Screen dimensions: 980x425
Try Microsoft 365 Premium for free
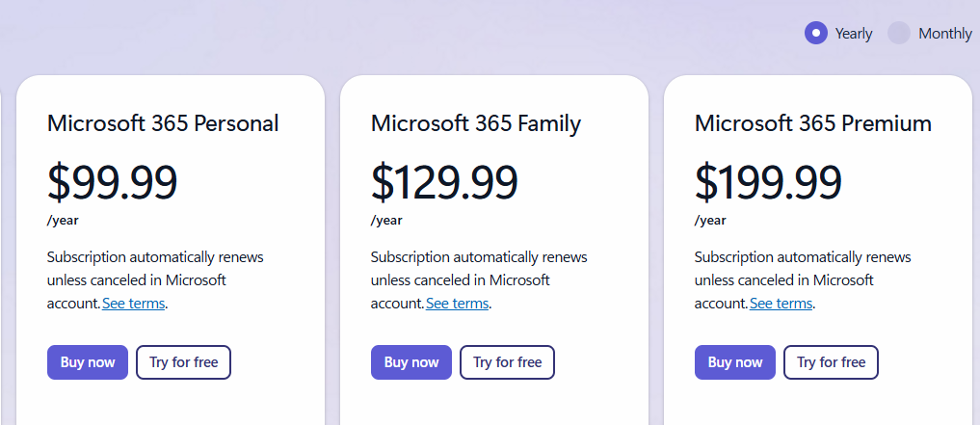(x=832, y=362)
